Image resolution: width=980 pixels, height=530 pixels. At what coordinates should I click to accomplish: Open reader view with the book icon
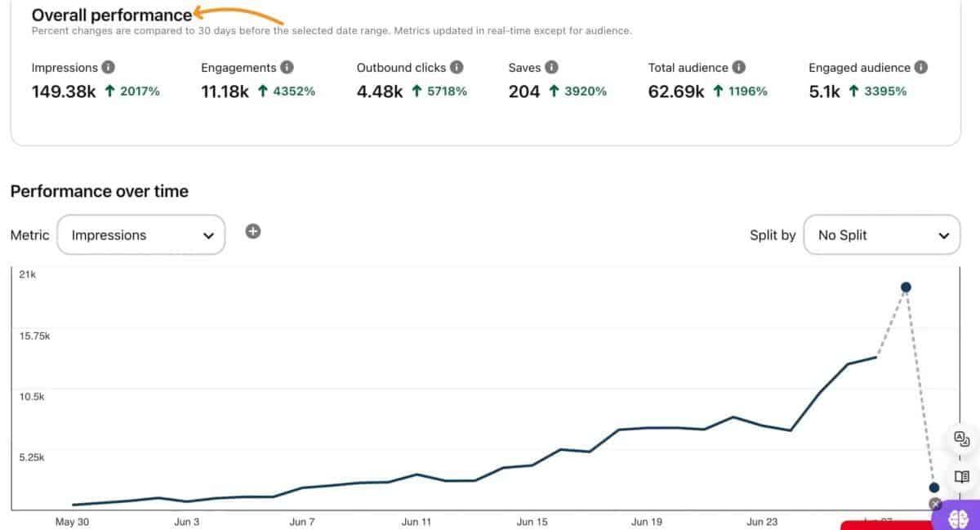(961, 475)
